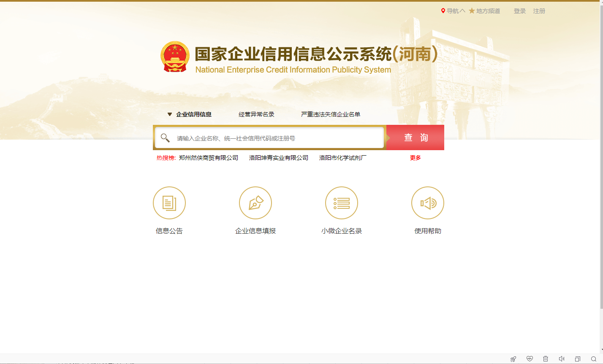Open the browser cleanup trash icon
Image resolution: width=603 pixels, height=364 pixels.
coord(545,359)
